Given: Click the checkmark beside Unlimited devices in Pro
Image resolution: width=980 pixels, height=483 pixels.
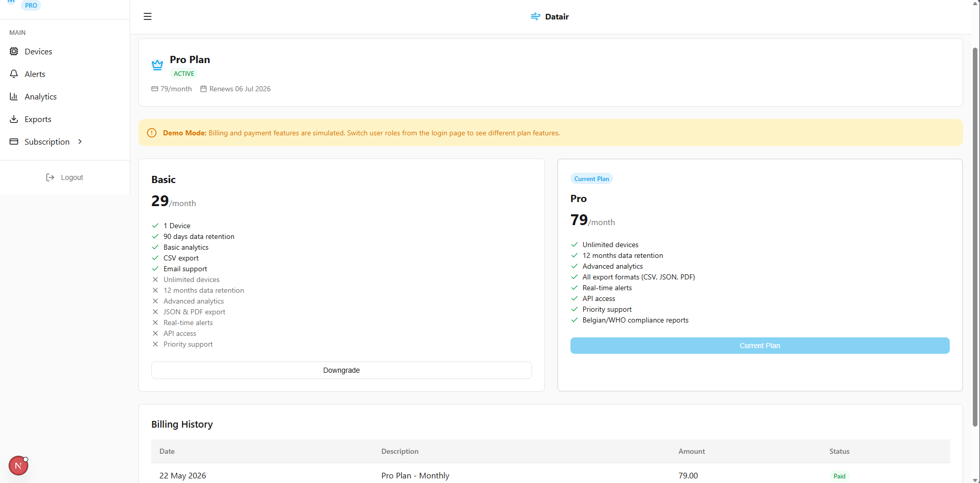Looking at the screenshot, I should pos(575,245).
